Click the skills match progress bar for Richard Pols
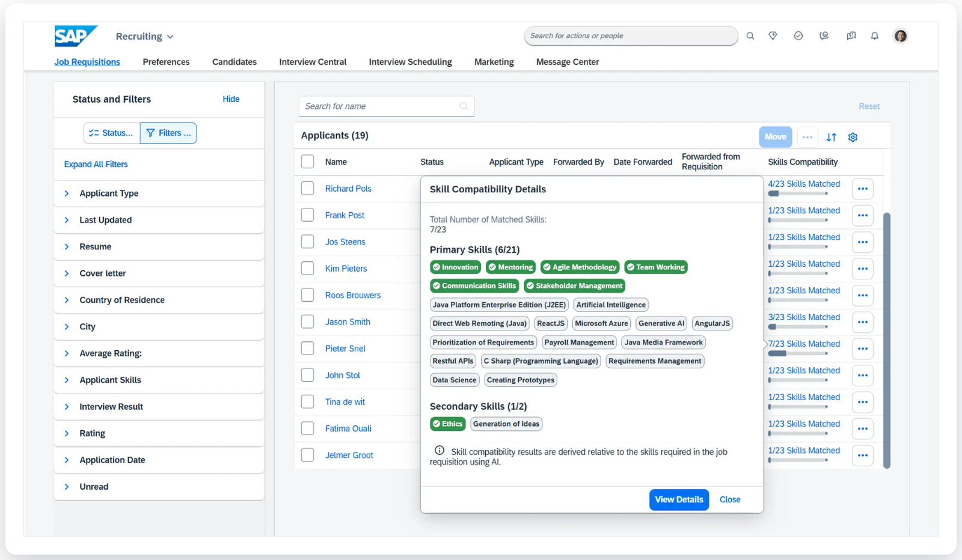This screenshot has width=962, height=560. (x=798, y=193)
